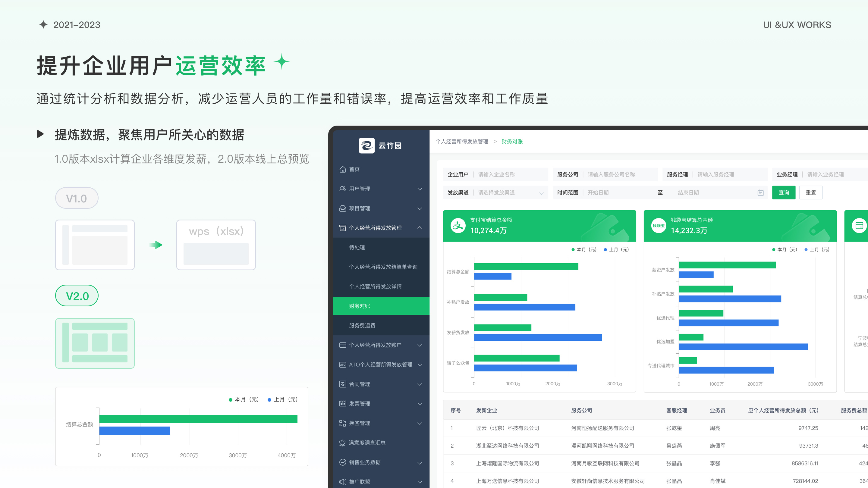Select 财务对账 in the sidebar menu
Viewport: 868px width, 488px height.
(x=360, y=306)
